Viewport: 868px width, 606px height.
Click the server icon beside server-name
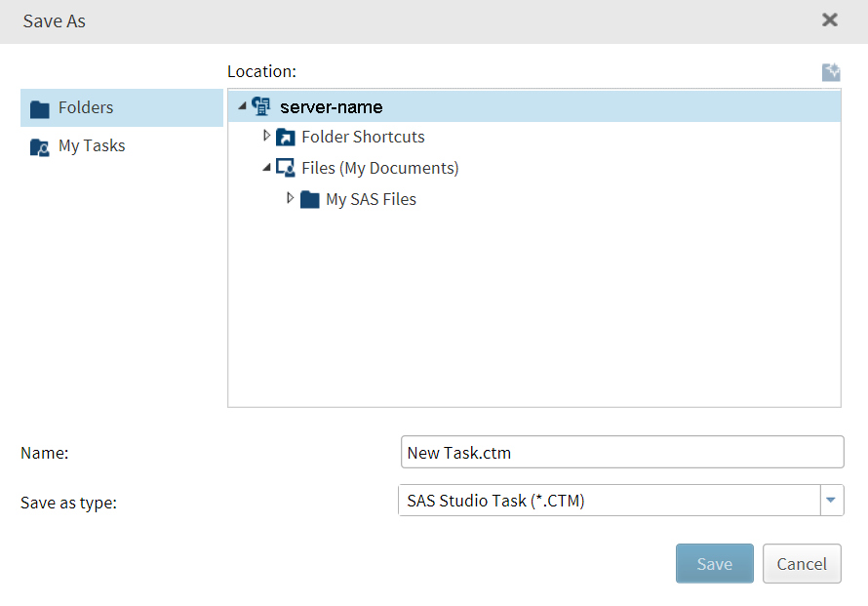pyautogui.click(x=261, y=105)
